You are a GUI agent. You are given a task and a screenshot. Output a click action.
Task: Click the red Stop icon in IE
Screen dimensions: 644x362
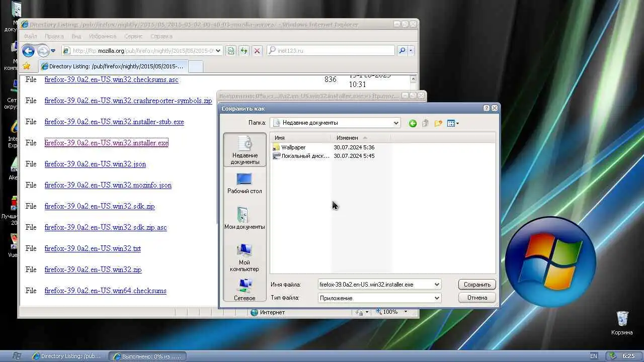[x=257, y=51]
